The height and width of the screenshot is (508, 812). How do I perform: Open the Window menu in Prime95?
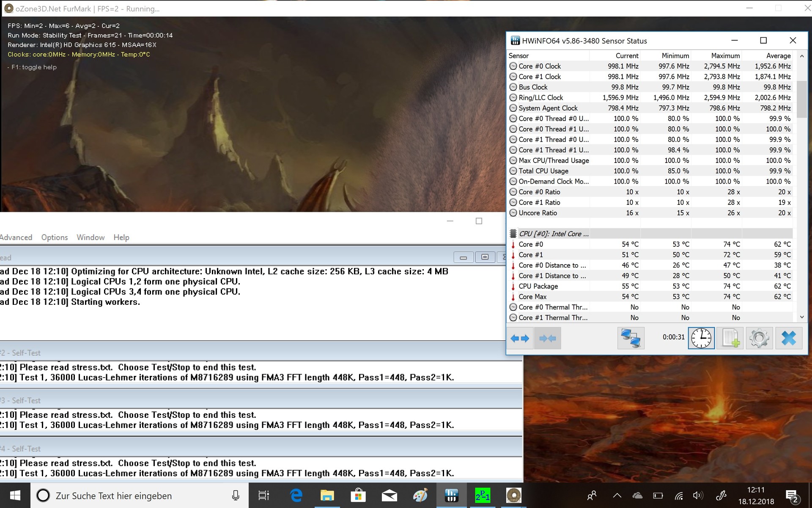coord(91,237)
